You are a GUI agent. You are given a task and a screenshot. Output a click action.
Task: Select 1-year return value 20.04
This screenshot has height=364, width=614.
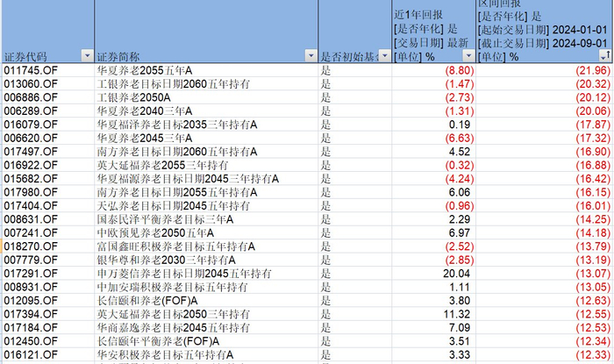pyautogui.click(x=456, y=274)
